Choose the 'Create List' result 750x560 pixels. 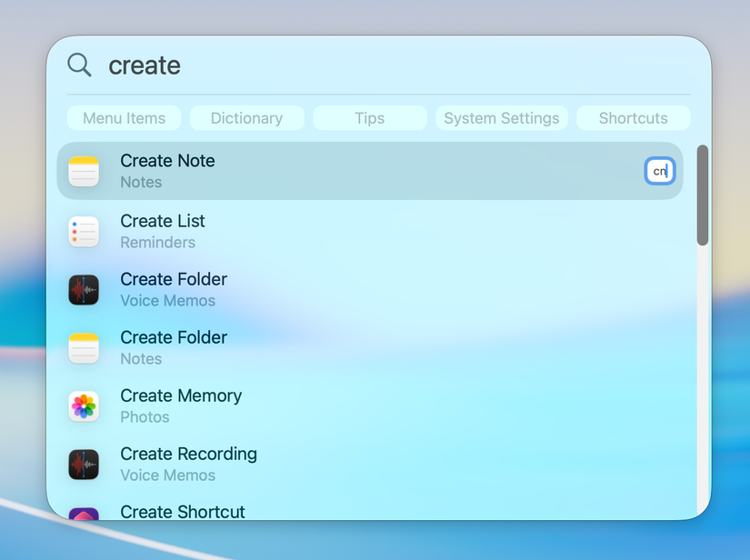[x=370, y=232]
